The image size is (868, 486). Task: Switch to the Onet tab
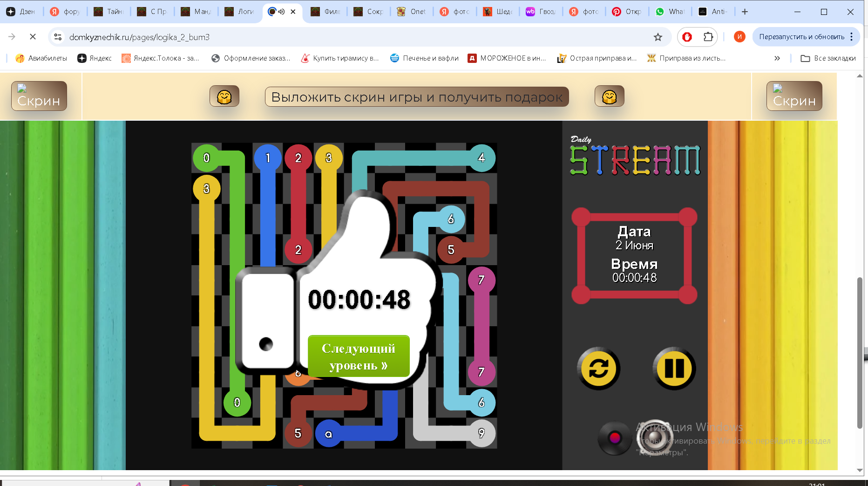(412, 12)
